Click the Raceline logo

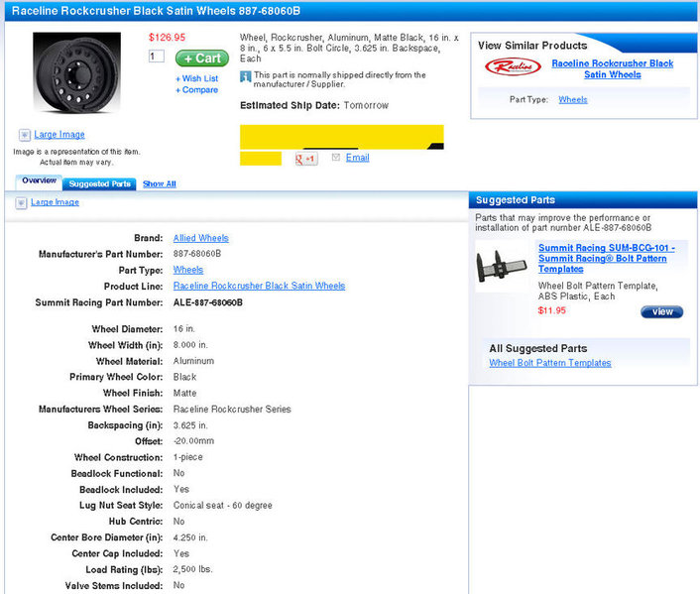pos(513,67)
